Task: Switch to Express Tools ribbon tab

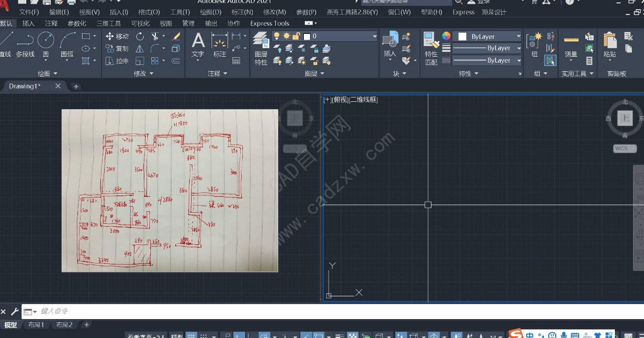Action: [x=270, y=23]
